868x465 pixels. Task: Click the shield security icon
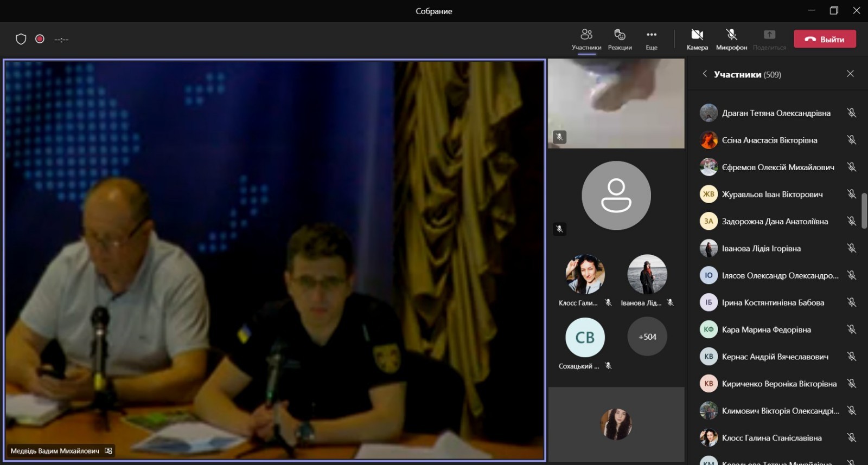pyautogui.click(x=21, y=39)
